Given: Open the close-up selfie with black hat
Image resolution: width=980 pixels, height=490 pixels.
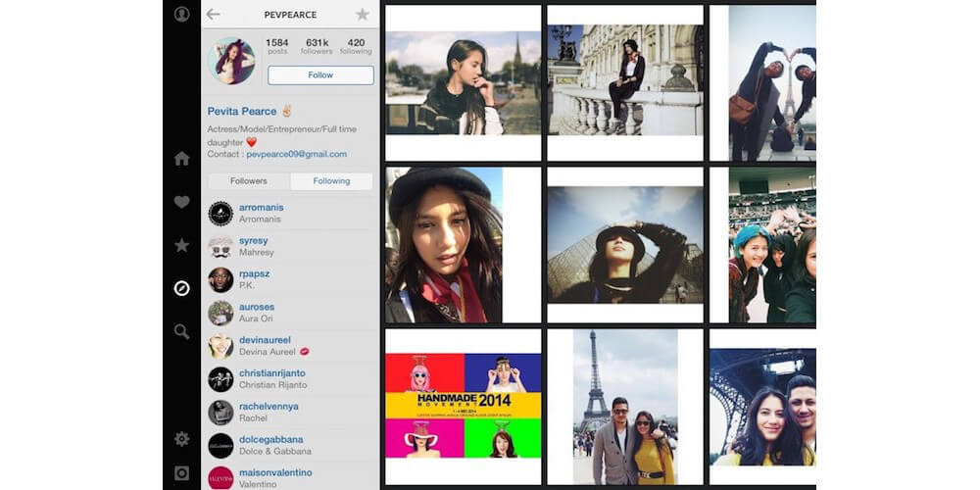Looking at the screenshot, I should (464, 245).
